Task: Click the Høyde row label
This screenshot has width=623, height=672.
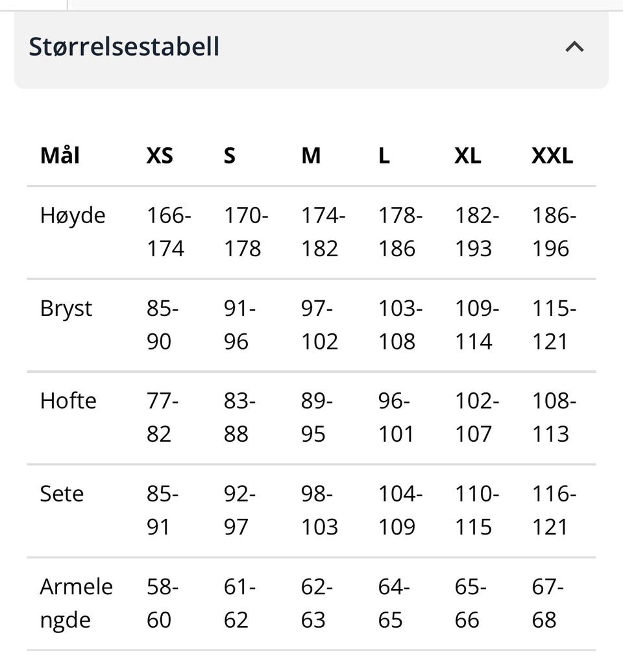Action: pos(73,215)
